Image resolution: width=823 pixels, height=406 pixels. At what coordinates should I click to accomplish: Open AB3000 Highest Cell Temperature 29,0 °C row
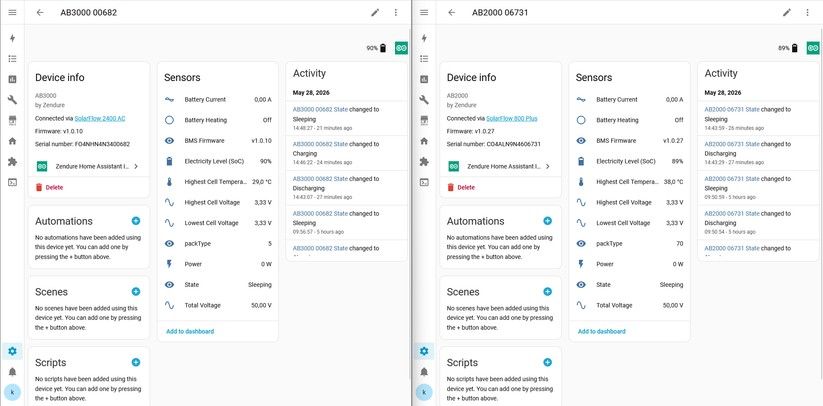coord(218,182)
